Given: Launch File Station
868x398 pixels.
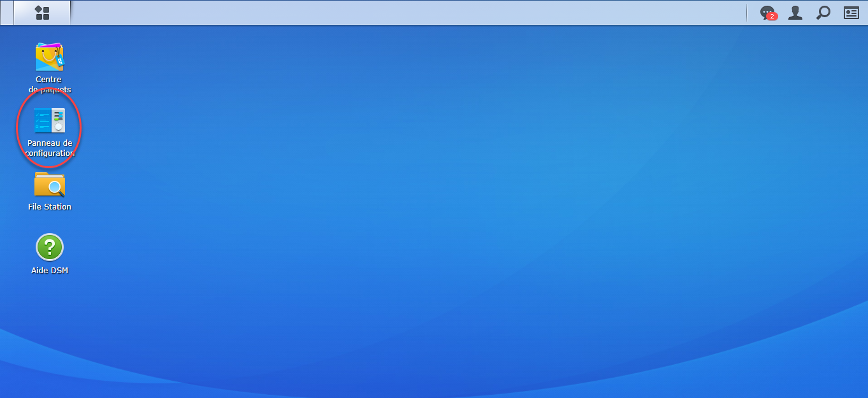Looking at the screenshot, I should coord(50,184).
